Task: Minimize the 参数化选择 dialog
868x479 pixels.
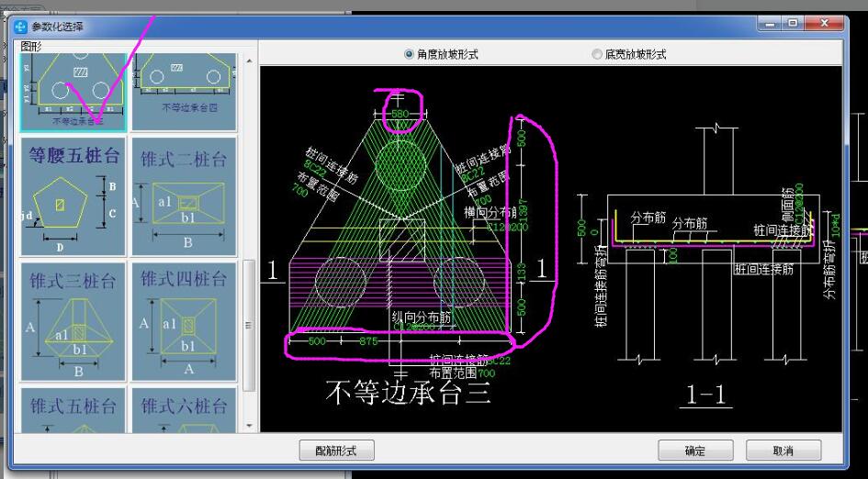Action: [x=771, y=23]
